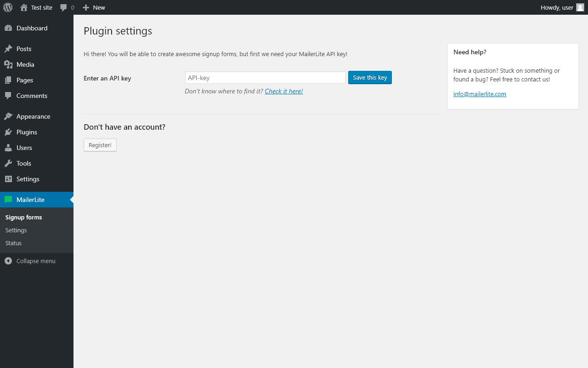Click the Plugins plug icon
This screenshot has width=588, height=368.
[x=8, y=132]
